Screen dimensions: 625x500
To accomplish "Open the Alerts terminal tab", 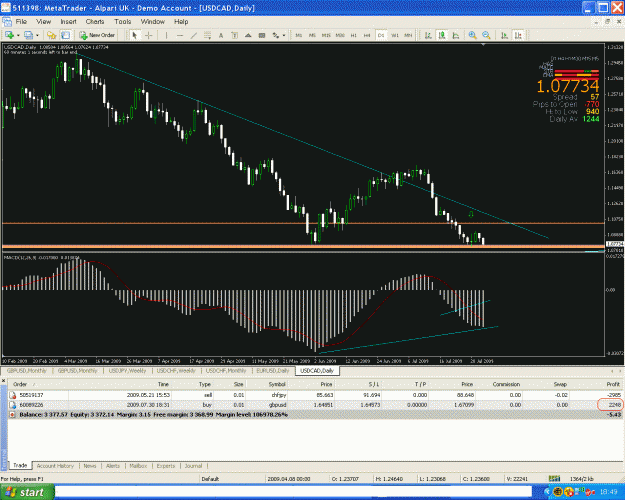I will [x=113, y=466].
